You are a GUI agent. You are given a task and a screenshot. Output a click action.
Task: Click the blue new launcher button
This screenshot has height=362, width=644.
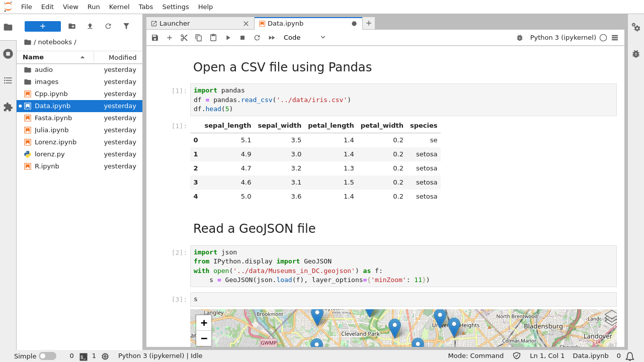pos(42,26)
